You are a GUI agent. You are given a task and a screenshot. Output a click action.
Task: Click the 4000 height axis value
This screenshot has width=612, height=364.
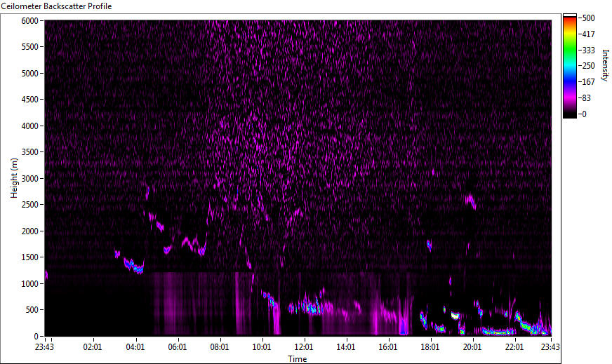pyautogui.click(x=29, y=126)
